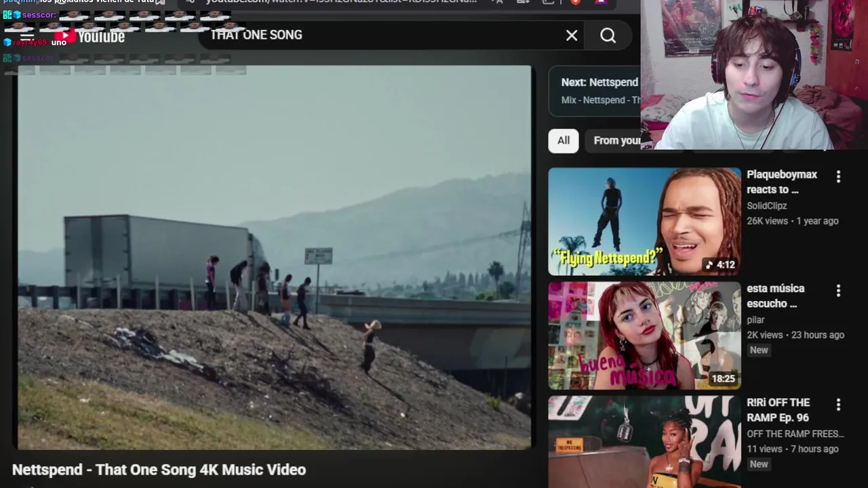Visit the OFF THE RAMP FREES channel name
868x488 pixels.
(x=795, y=433)
